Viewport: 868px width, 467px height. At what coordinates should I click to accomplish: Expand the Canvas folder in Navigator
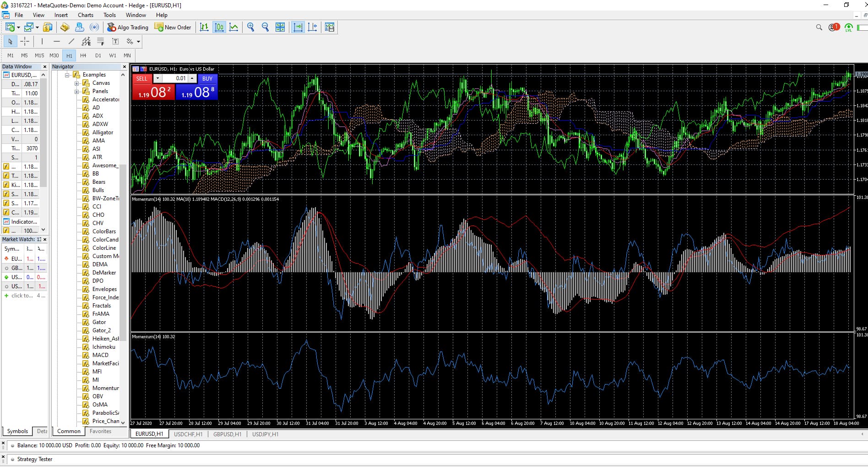point(77,83)
